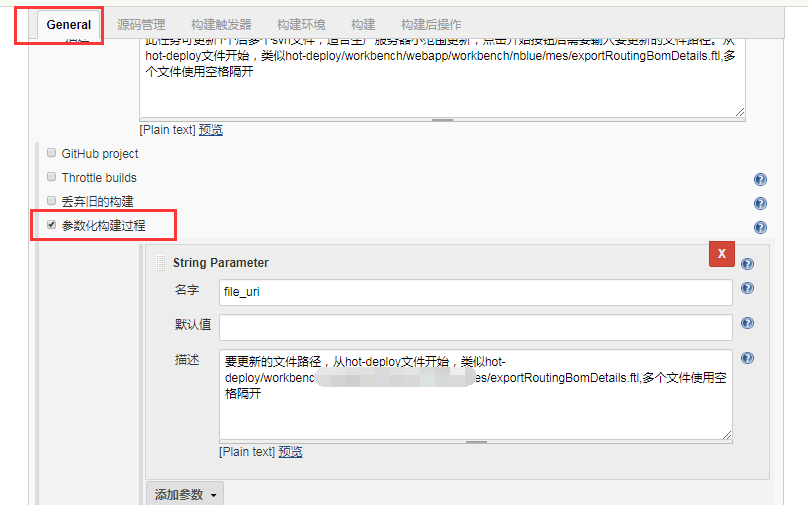This screenshot has height=505, width=808.
Task: Uncheck the 参数化构建过程 checkbox
Action: (51, 225)
